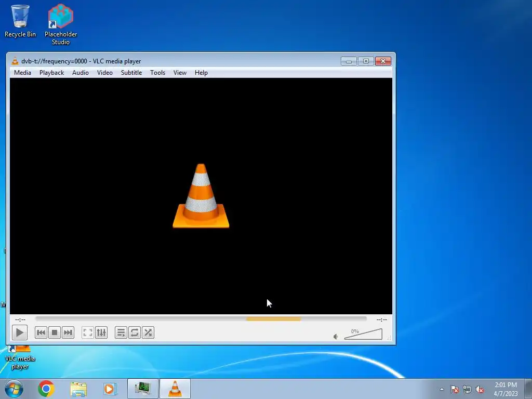Click the VLC cone in video area
Image resolution: width=532 pixels, height=399 pixels.
(201, 196)
